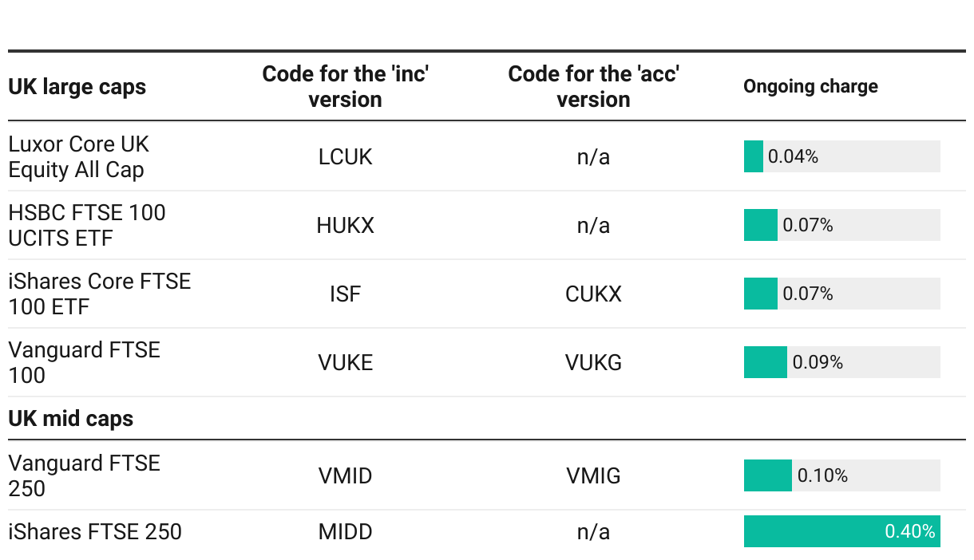
Task: Click the 'UK large caps' column header
Action: 77,86
